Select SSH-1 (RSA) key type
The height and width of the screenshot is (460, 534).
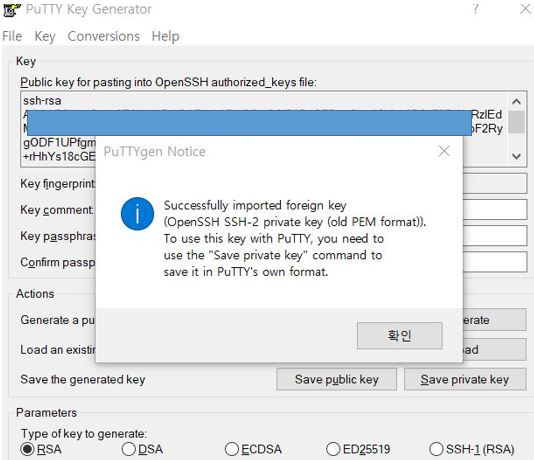pyautogui.click(x=472, y=449)
